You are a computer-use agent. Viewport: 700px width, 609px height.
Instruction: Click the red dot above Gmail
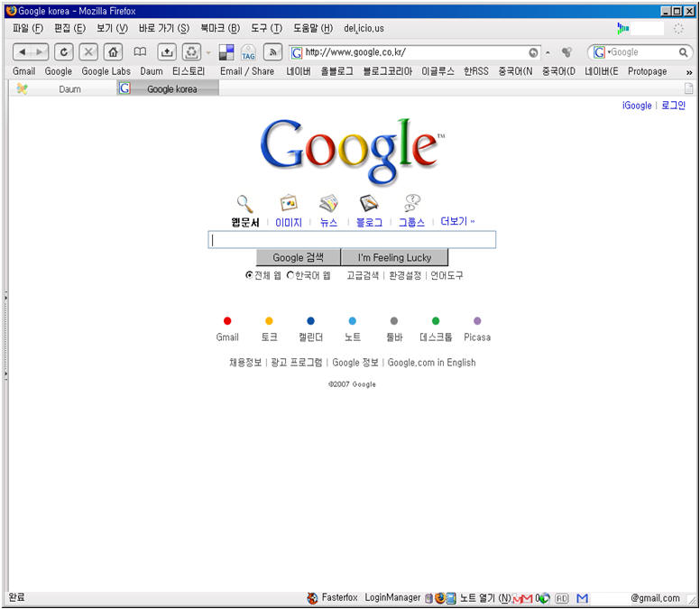tap(227, 321)
